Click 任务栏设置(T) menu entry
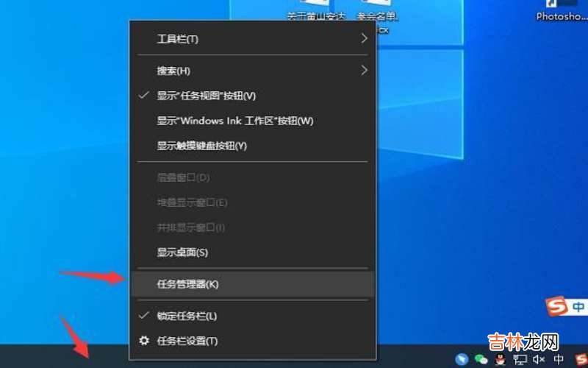 tap(187, 341)
